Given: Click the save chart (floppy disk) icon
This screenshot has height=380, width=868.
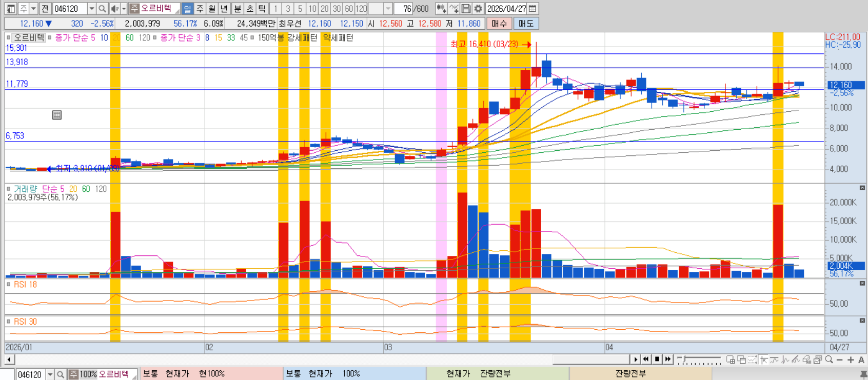Looking at the screenshot, I should 466,9.
